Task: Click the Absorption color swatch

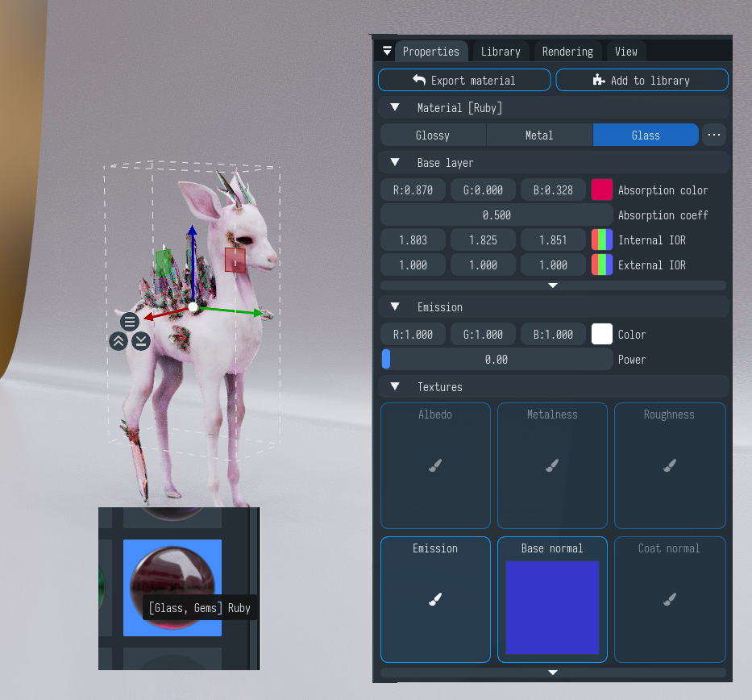Action: point(602,190)
